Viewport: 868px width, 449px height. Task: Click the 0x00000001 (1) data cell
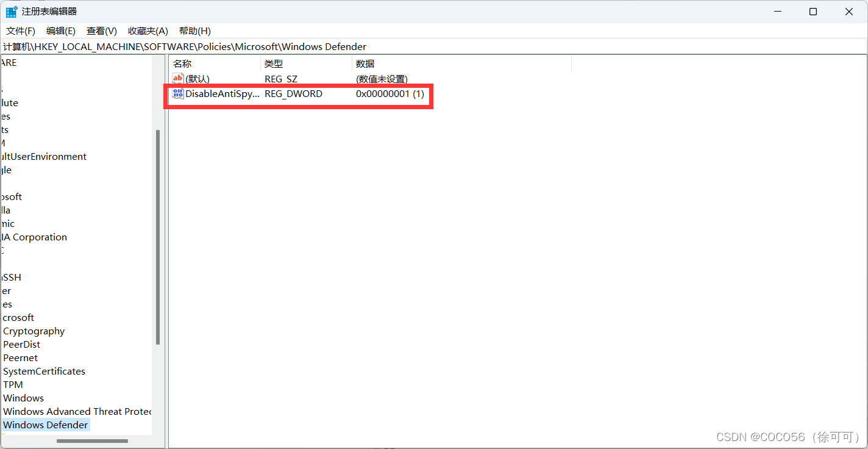click(390, 94)
